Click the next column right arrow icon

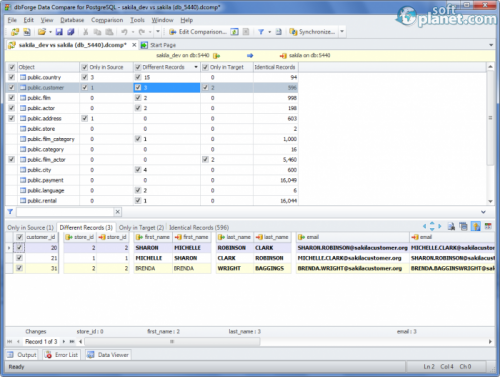point(440,226)
